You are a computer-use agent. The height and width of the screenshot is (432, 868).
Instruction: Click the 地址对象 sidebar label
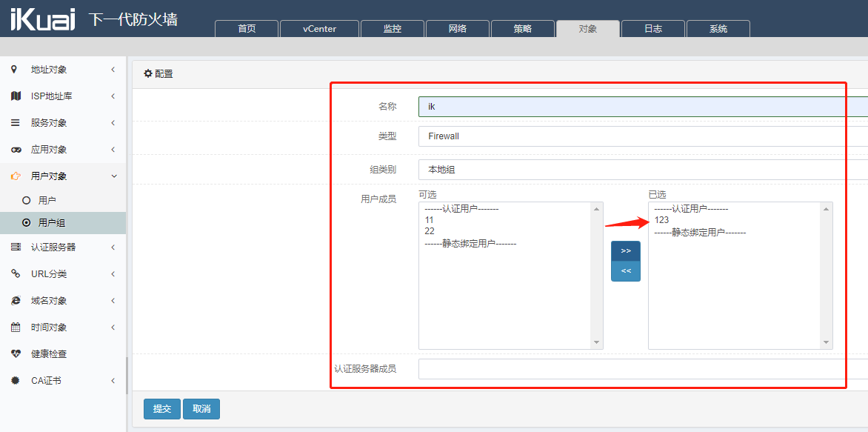(49, 69)
